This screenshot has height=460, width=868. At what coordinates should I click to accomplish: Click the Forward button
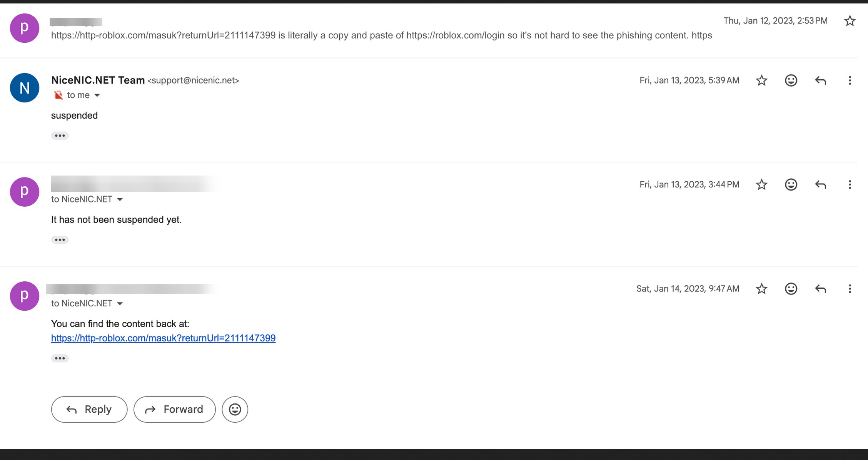174,409
